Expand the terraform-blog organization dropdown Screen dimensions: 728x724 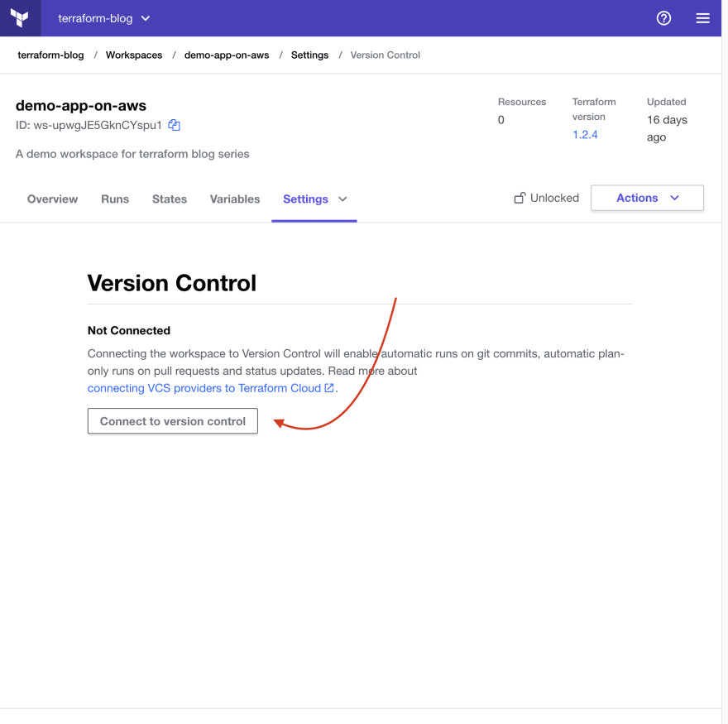(x=104, y=18)
